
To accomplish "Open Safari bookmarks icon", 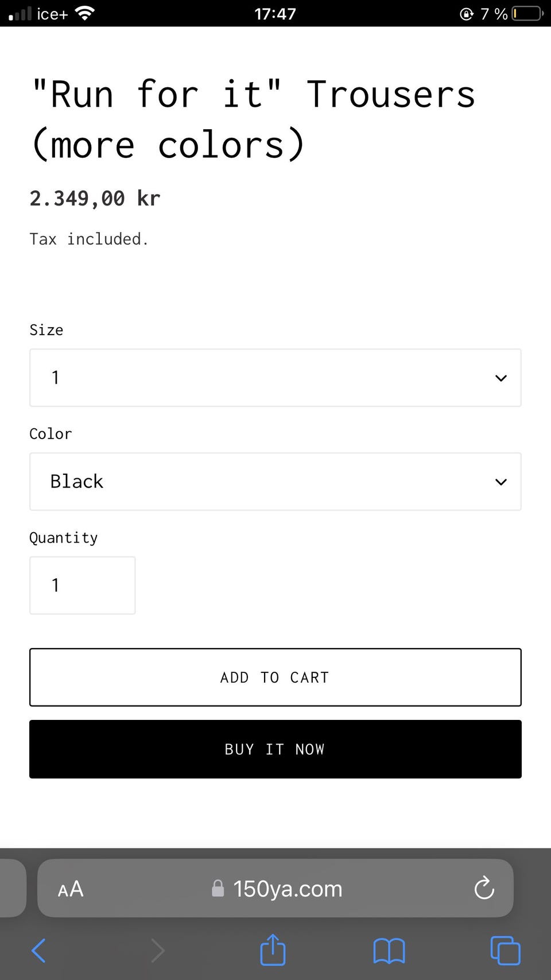I will coord(389,951).
